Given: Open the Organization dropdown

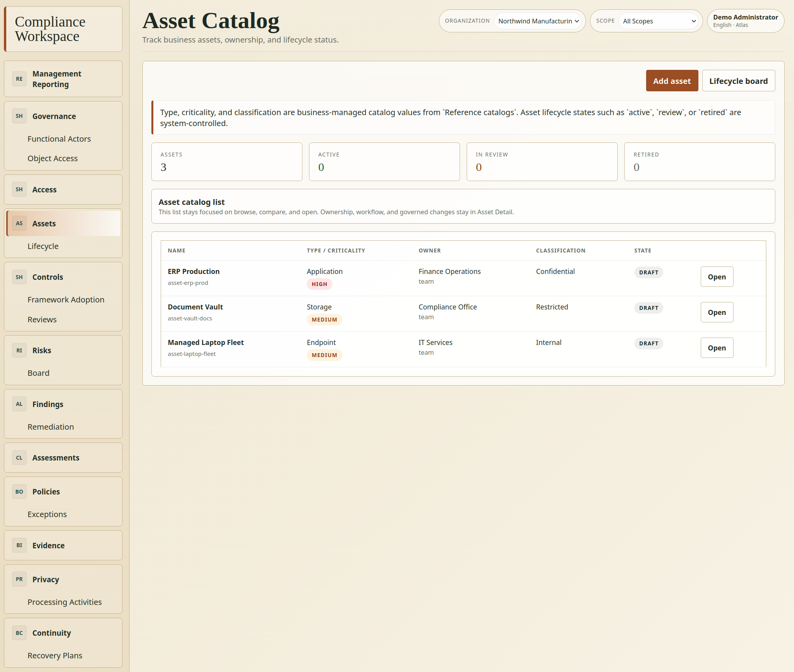Looking at the screenshot, I should tap(538, 21).
